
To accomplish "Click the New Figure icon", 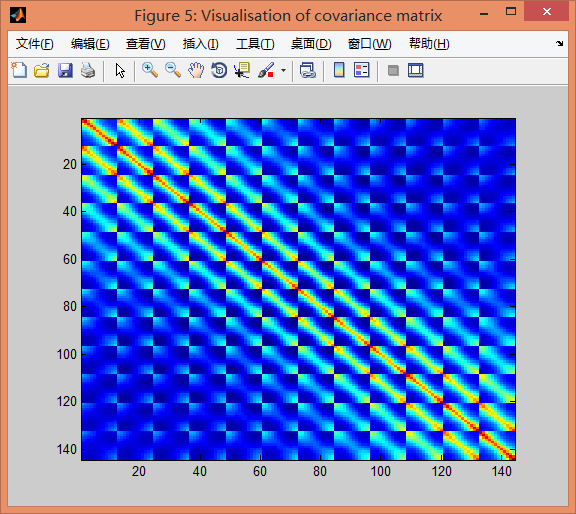I will tap(19, 70).
